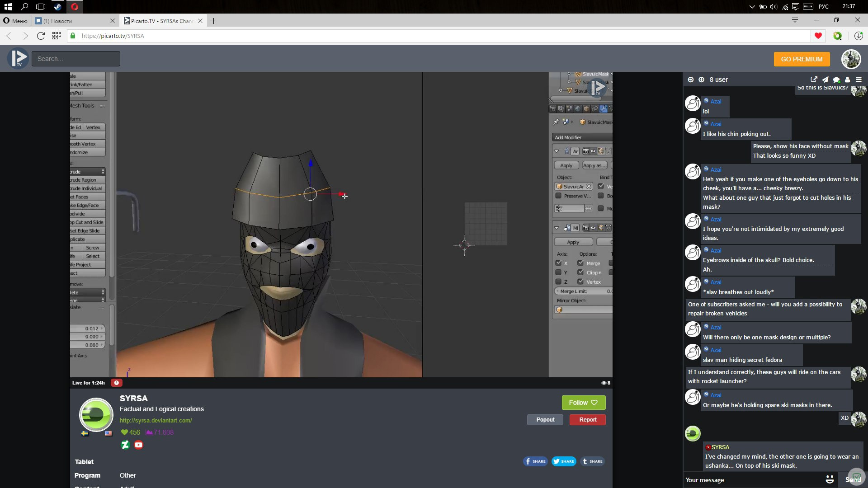Click the Picarto TV logo
This screenshot has height=488, width=868.
coord(18,59)
